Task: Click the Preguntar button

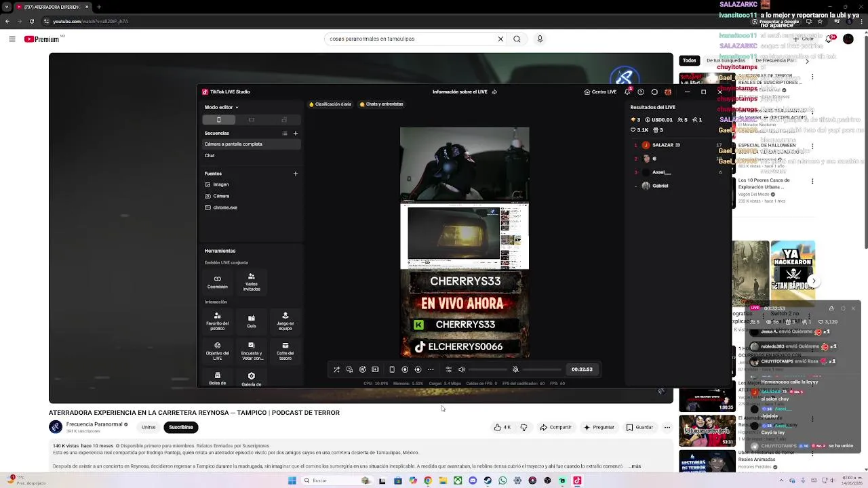Action: [x=598, y=427]
